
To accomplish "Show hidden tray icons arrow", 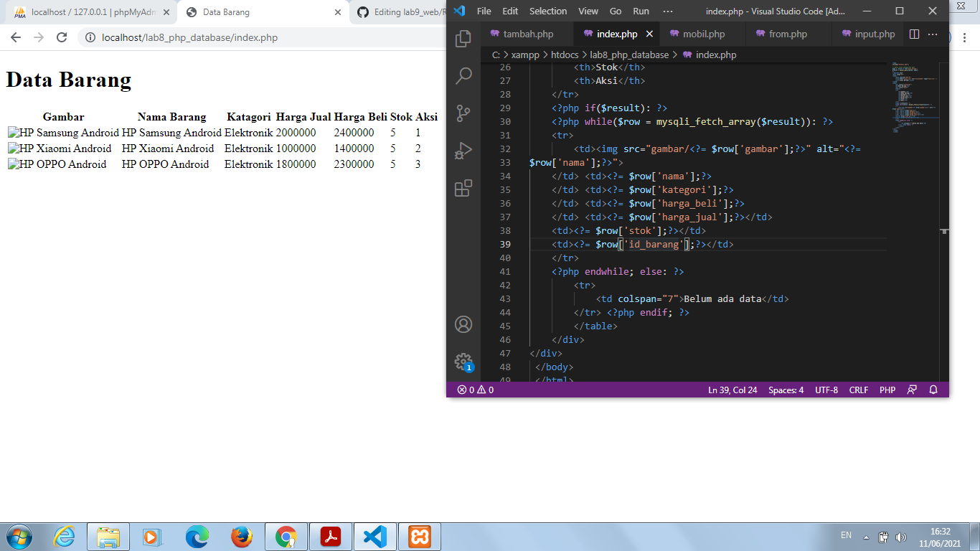I will pyautogui.click(x=866, y=537).
